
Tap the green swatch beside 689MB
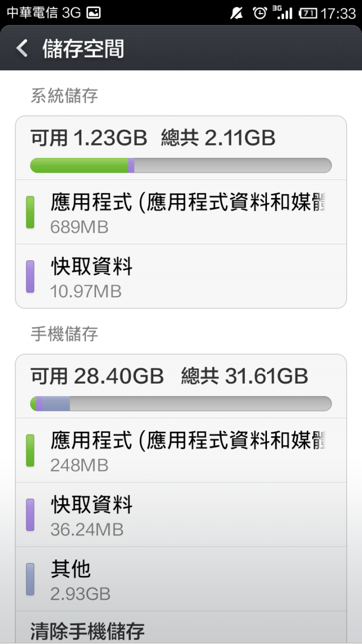click(30, 212)
